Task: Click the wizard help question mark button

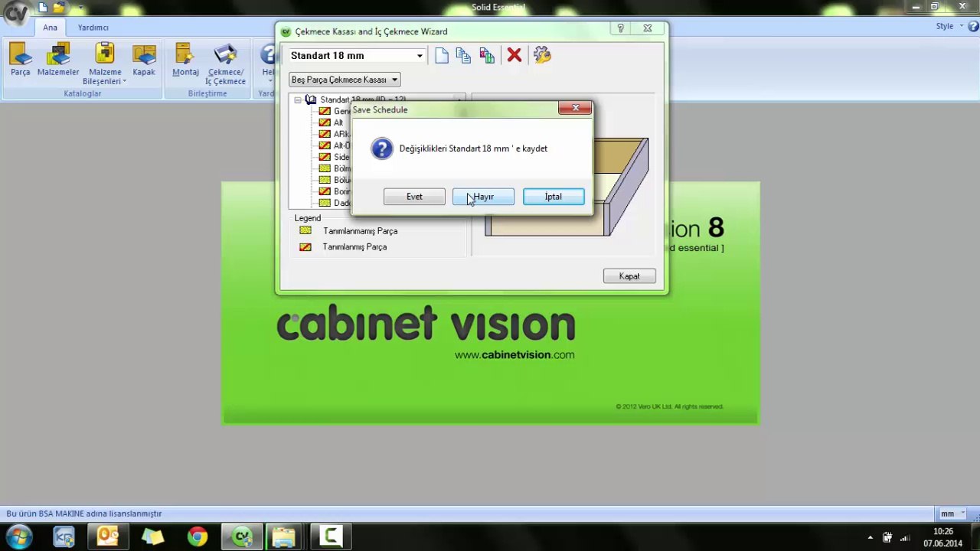Action: (621, 28)
